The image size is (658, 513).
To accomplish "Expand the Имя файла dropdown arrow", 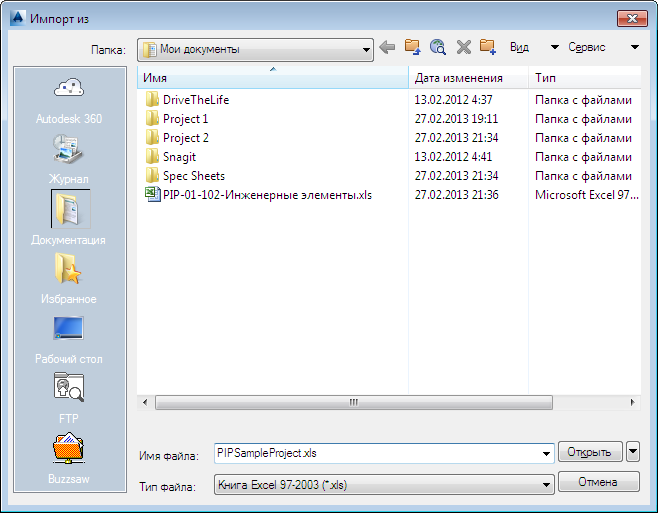I will point(546,453).
